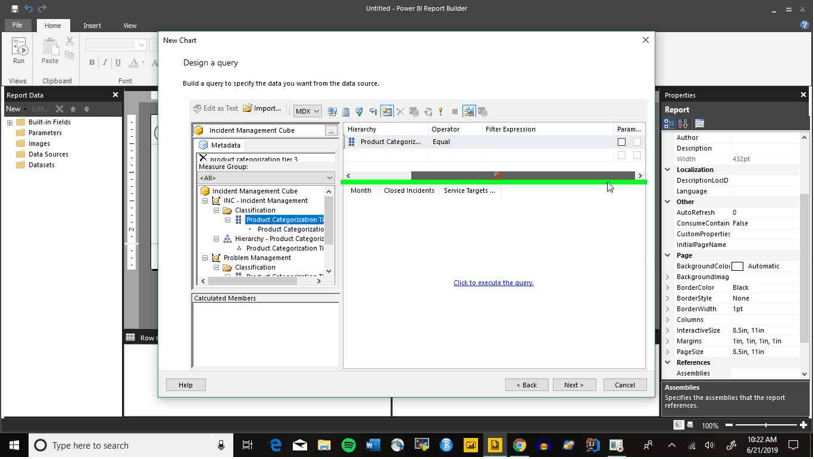Switch Properties to Categorized view icon
The width and height of the screenshot is (814, 459).
669,124
